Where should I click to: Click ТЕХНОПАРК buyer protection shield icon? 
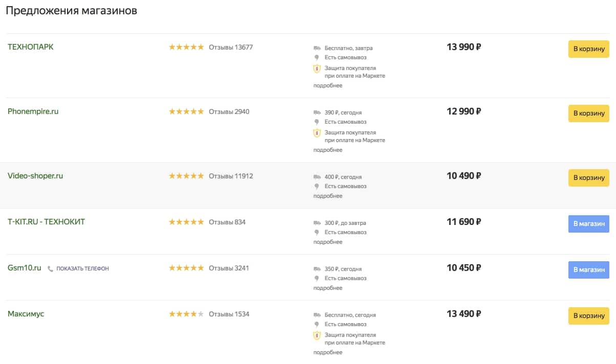pyautogui.click(x=317, y=69)
